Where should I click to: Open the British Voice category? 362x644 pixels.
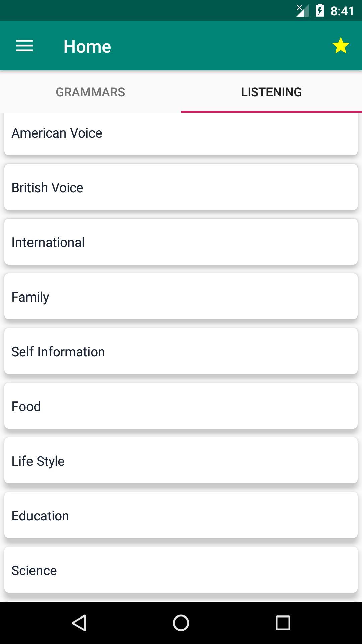181,187
